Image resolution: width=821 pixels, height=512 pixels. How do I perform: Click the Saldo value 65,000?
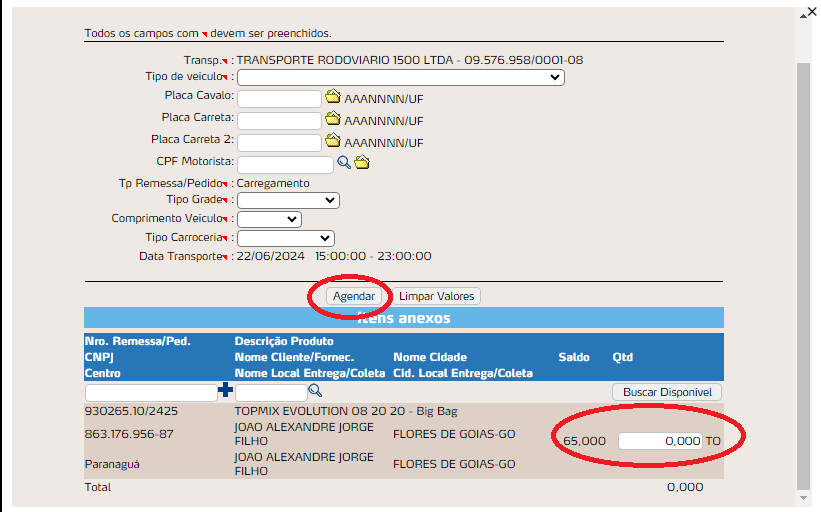click(x=584, y=441)
